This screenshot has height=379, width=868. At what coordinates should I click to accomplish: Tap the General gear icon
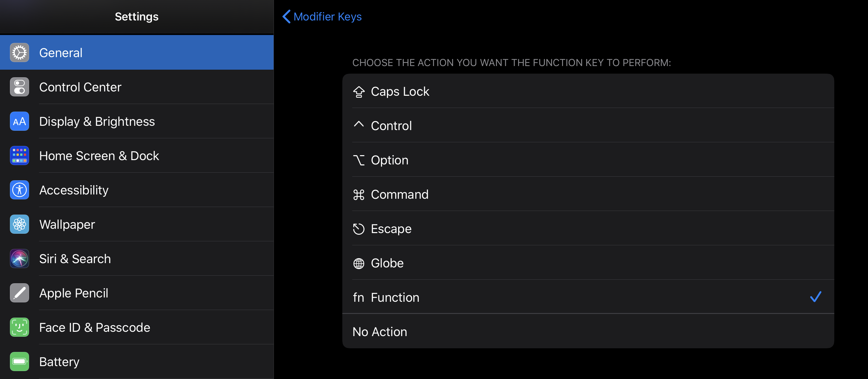pyautogui.click(x=19, y=53)
